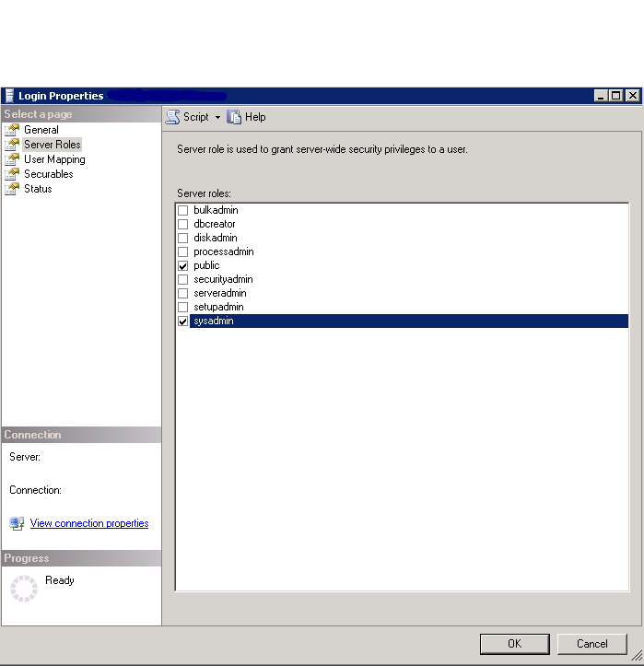Click the General page icon
The width and height of the screenshot is (644, 666).
11,130
